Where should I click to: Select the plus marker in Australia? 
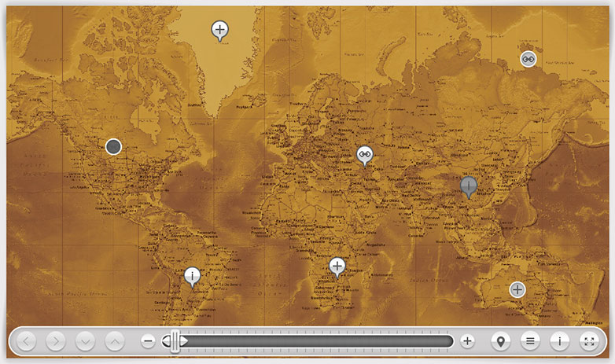pyautogui.click(x=517, y=290)
